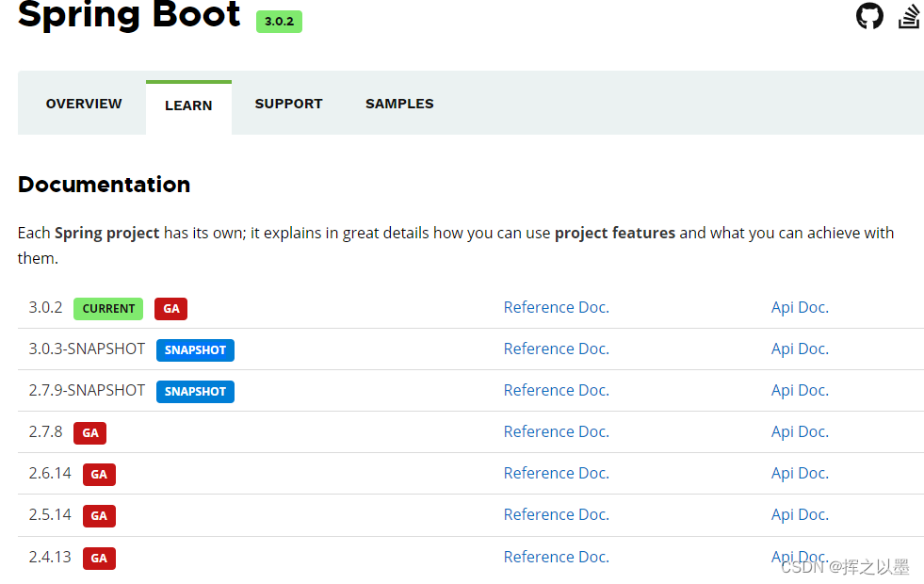The width and height of the screenshot is (924, 584).
Task: Click the SNAPSHOT badge for 2.7.9-SNAPSHOT
Action: pos(195,391)
